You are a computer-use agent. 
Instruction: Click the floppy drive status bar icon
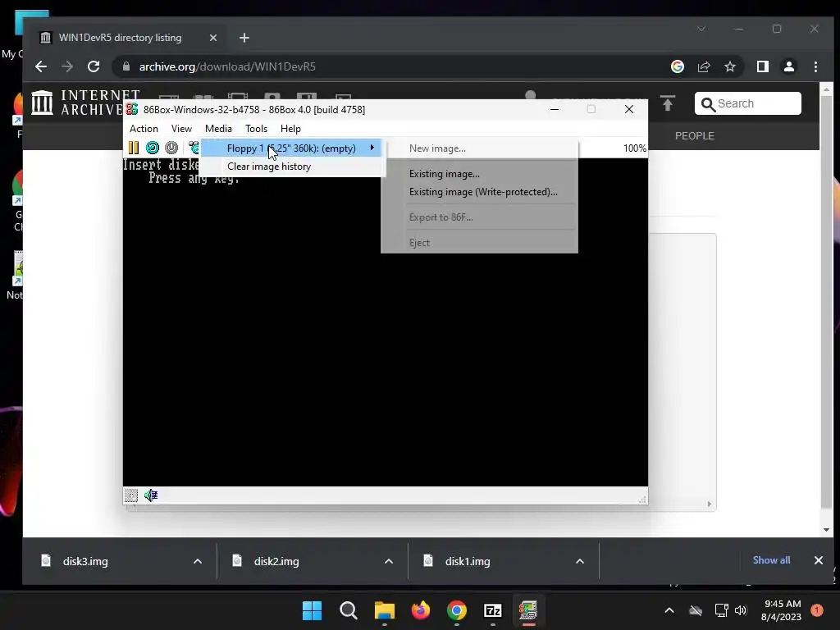click(x=131, y=495)
